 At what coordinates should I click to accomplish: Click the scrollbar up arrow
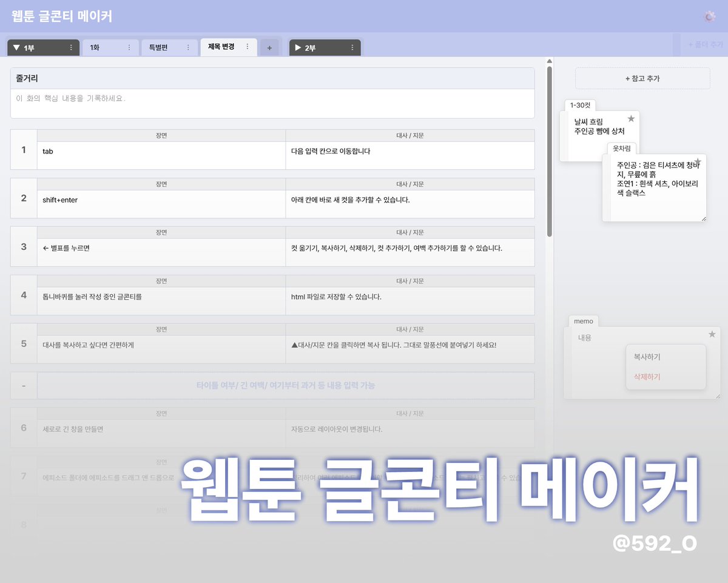coord(550,61)
